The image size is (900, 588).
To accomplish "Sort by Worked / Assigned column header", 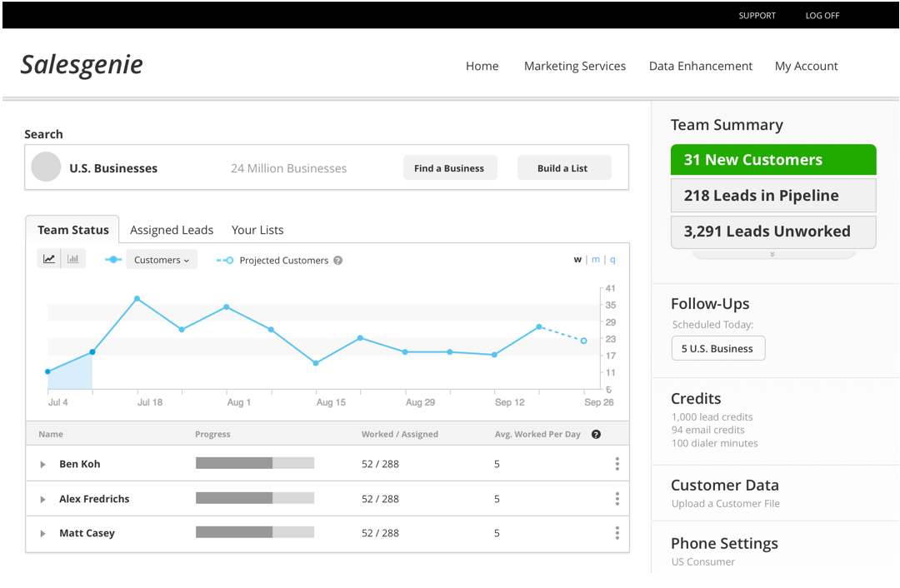I will [x=399, y=434].
